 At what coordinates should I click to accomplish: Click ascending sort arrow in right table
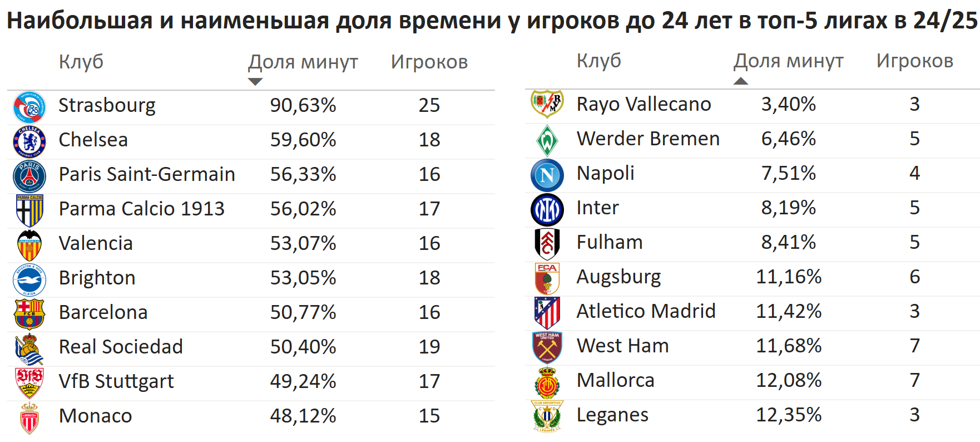741,81
